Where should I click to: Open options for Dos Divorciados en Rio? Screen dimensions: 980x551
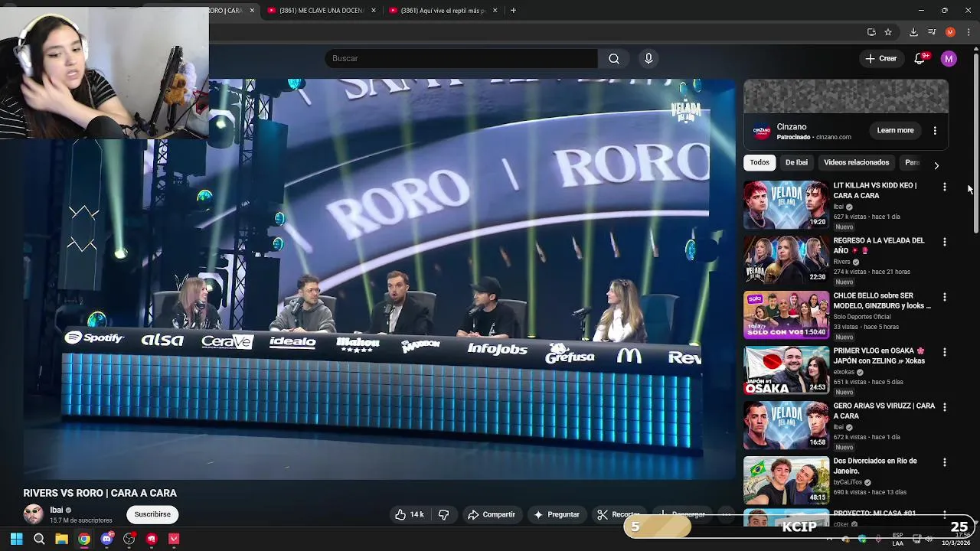[x=944, y=462]
